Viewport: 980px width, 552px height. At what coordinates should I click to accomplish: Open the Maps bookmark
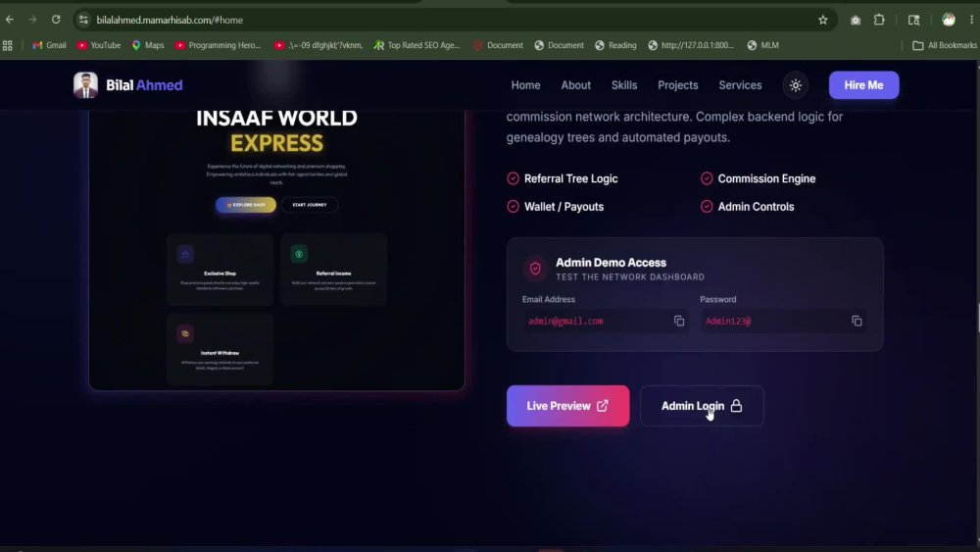click(x=148, y=46)
